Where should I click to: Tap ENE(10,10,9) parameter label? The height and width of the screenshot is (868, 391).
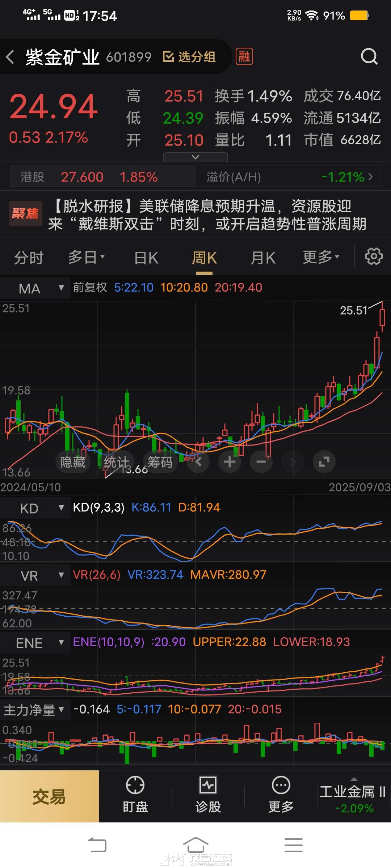(109, 642)
